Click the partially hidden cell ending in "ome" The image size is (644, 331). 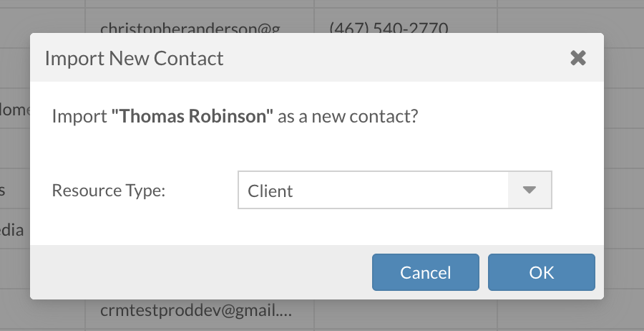tap(13, 110)
